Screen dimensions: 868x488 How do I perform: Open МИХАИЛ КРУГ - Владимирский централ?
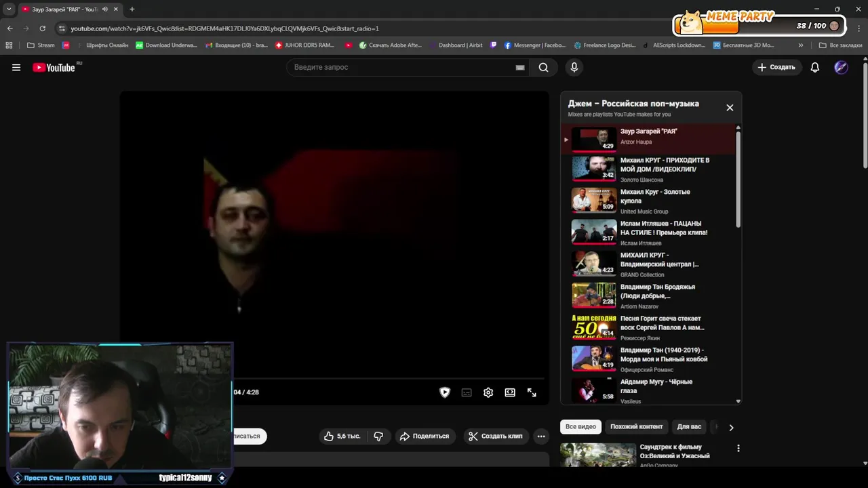(x=648, y=264)
